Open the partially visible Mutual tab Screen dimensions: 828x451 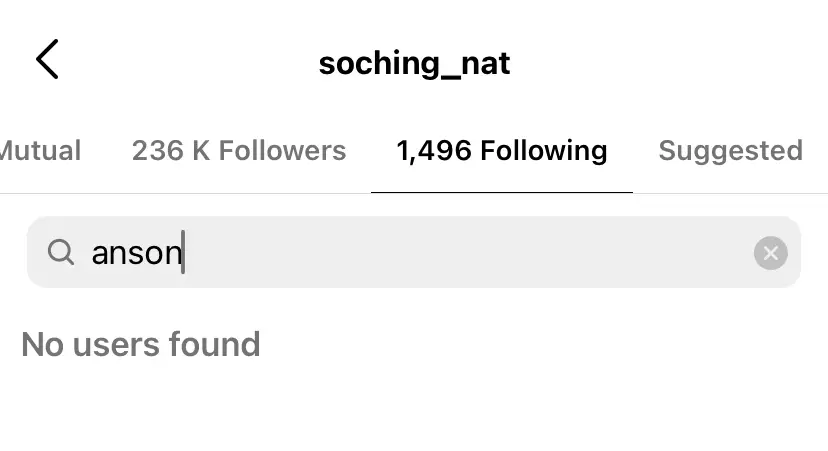40,151
